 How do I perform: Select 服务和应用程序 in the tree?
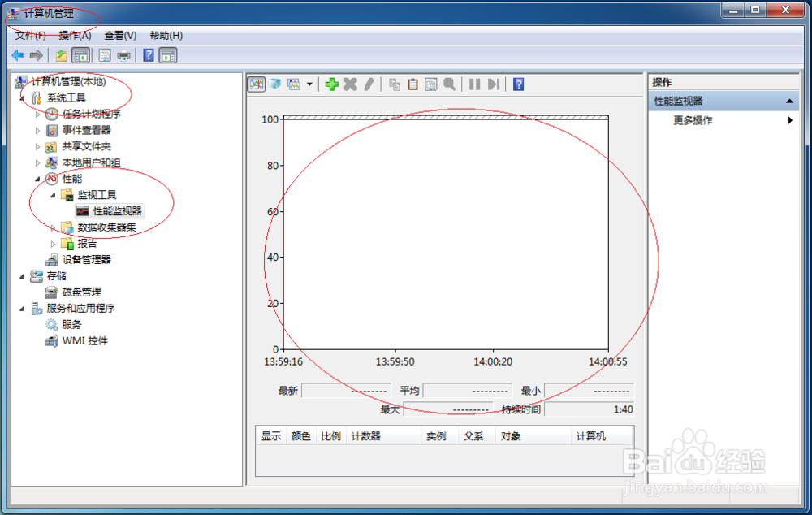80,309
